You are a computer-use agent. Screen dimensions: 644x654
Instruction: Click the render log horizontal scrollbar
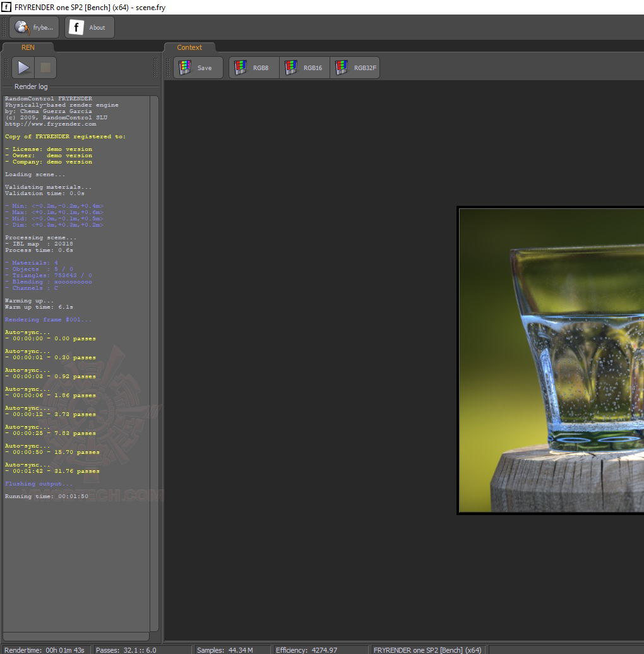point(76,636)
